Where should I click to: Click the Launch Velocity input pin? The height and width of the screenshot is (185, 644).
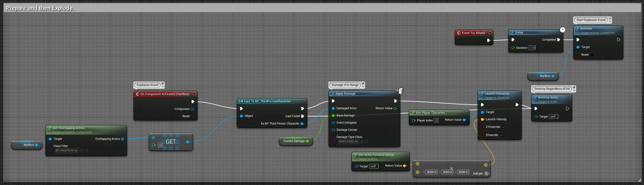pyautogui.click(x=482, y=119)
